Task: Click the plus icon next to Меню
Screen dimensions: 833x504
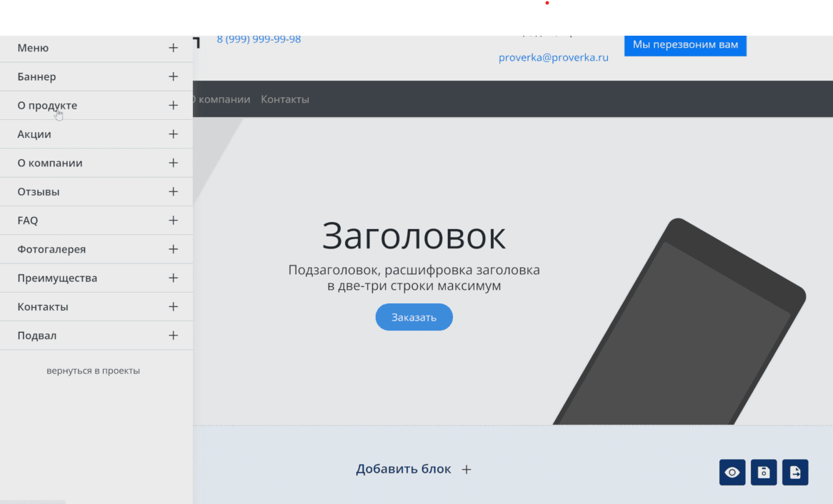Action: [x=173, y=48]
